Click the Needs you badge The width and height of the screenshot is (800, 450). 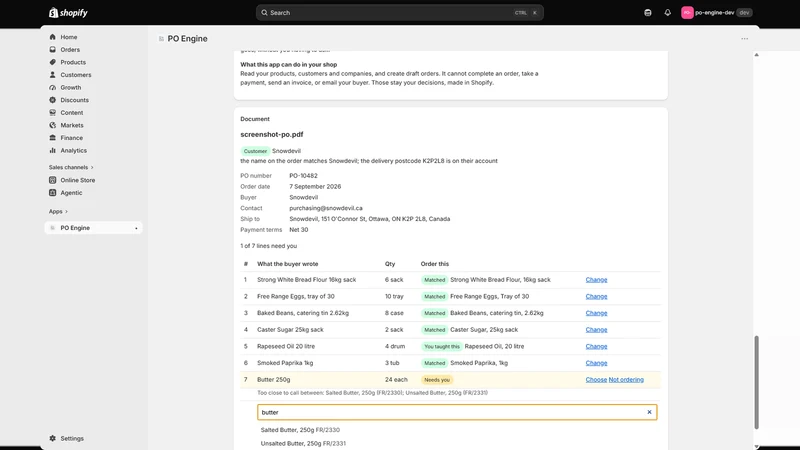point(437,380)
